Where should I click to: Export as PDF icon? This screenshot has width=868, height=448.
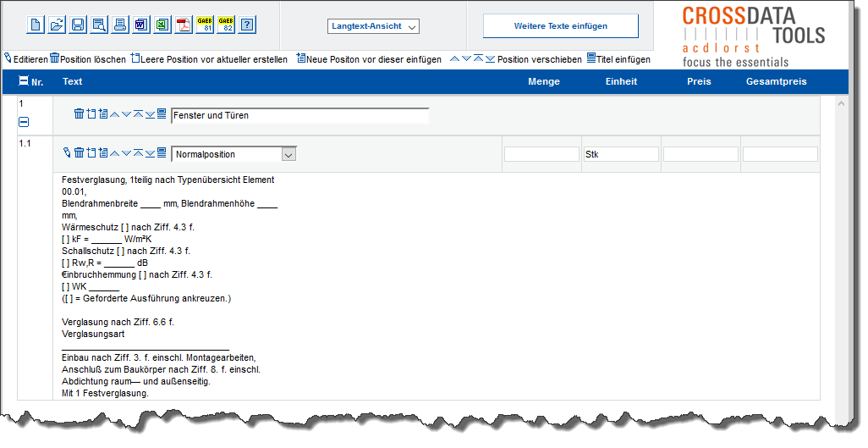pyautogui.click(x=184, y=25)
